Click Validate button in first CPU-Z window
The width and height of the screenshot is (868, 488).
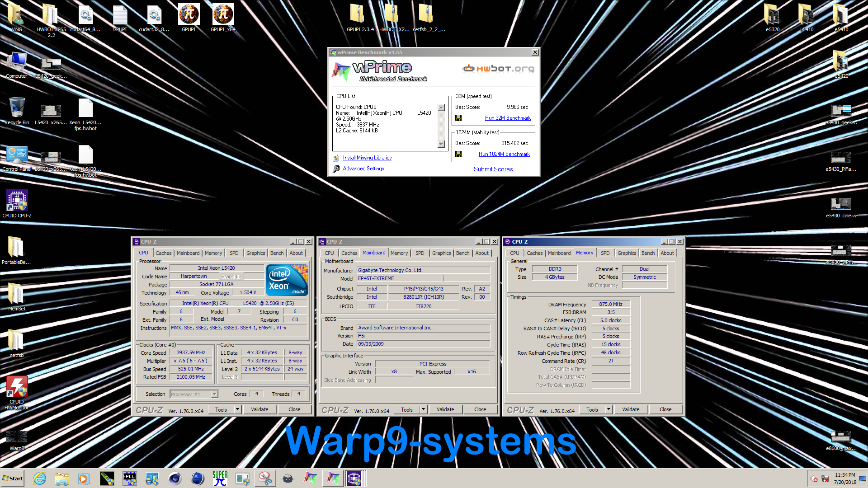coord(259,409)
